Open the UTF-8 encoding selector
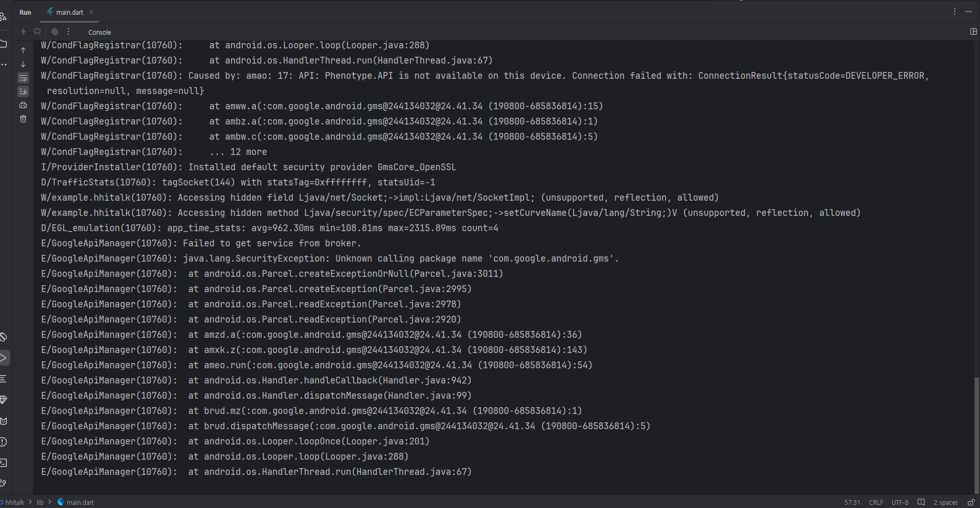This screenshot has width=980, height=508. [x=900, y=502]
